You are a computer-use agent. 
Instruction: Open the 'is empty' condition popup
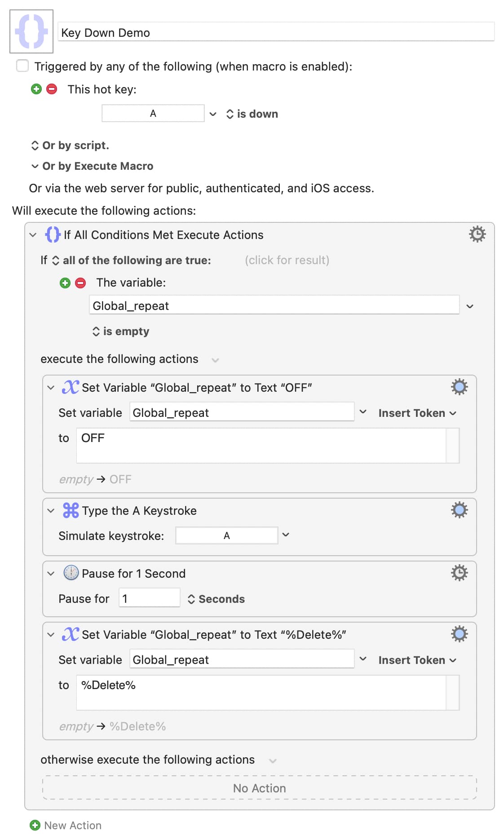pyautogui.click(x=121, y=332)
